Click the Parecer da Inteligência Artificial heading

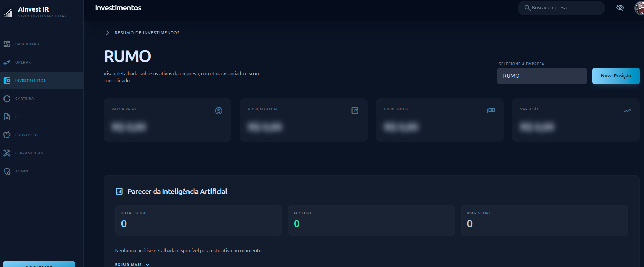pyautogui.click(x=177, y=192)
